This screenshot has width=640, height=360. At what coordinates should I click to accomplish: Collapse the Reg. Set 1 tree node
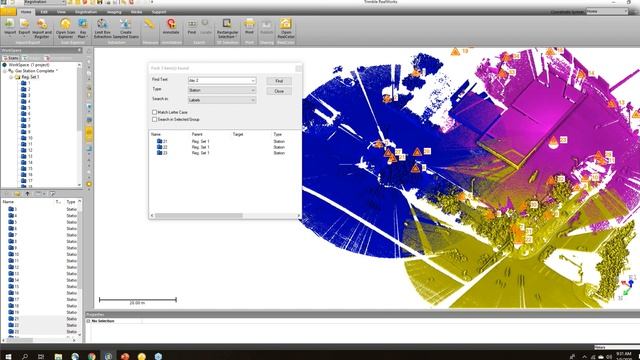pos(11,77)
